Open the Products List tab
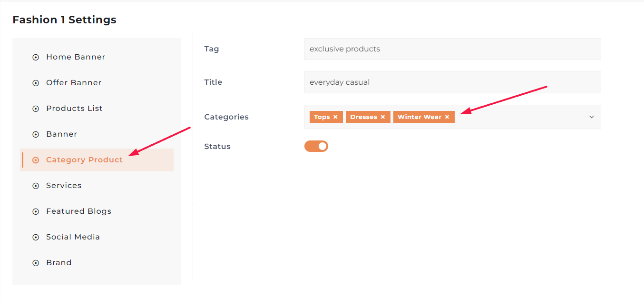Image resolution: width=644 pixels, height=299 pixels. click(x=74, y=109)
